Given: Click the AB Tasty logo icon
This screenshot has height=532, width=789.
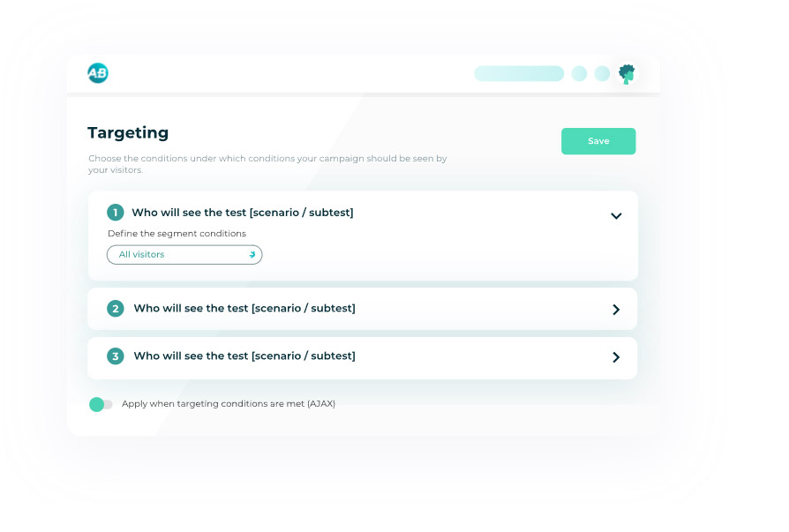Looking at the screenshot, I should point(98,73).
